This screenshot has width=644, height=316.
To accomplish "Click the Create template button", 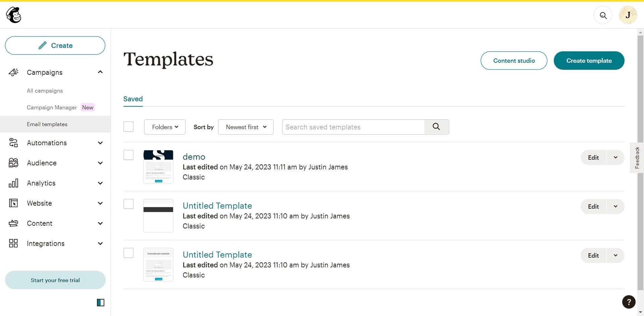I will (589, 61).
